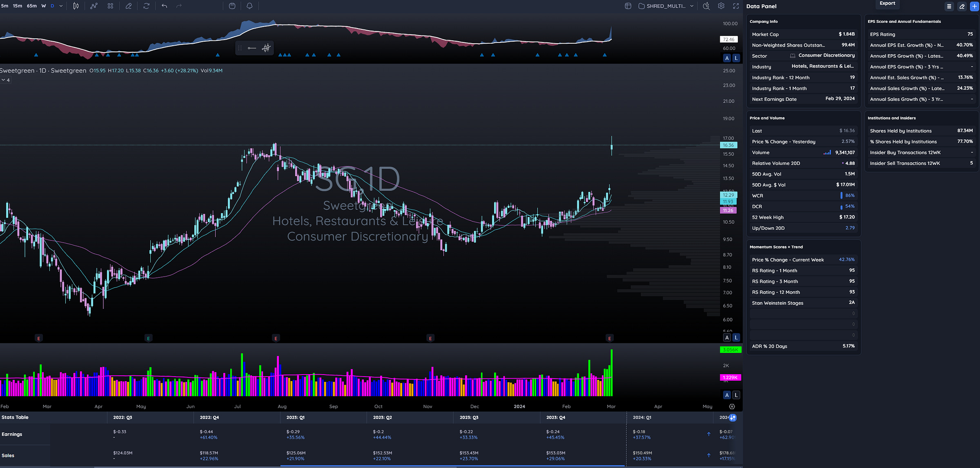Viewport: 980px width, 468px height.
Task: Open the quick search lightning icon
Action: coord(706,6)
